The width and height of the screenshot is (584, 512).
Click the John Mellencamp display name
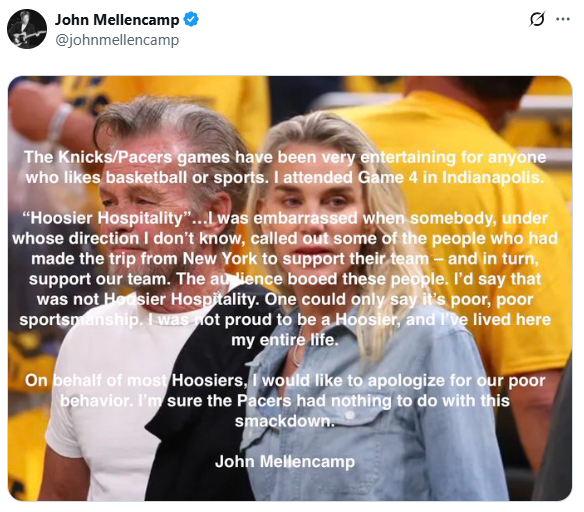pyautogui.click(x=117, y=20)
